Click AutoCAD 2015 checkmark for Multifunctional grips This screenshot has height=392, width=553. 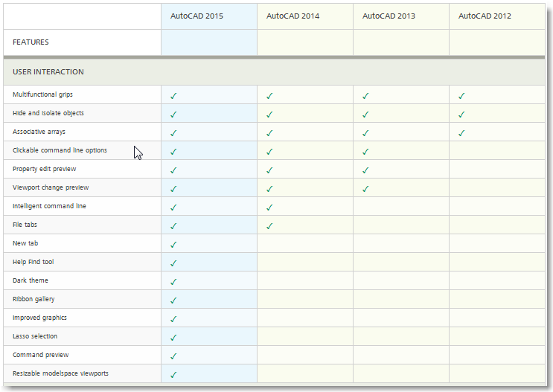click(x=173, y=96)
